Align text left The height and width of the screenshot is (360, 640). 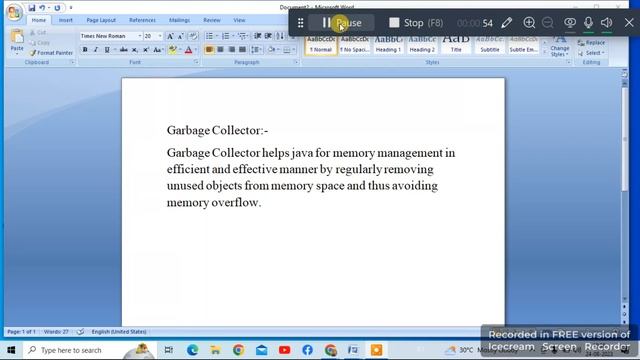click(x=209, y=50)
